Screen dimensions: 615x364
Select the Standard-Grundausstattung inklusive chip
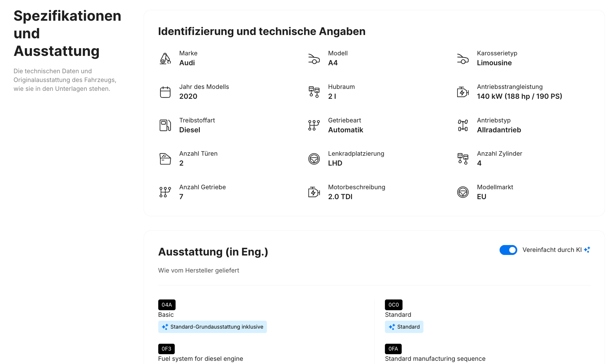click(x=212, y=327)
